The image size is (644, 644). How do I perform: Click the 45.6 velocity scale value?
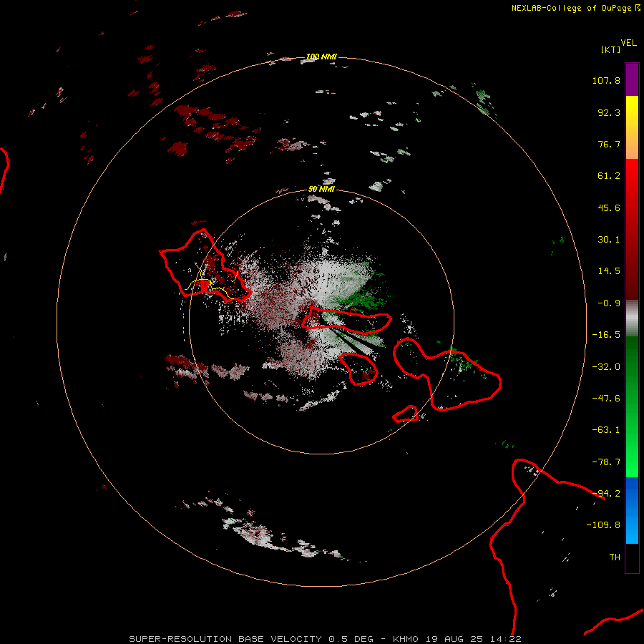pos(609,208)
